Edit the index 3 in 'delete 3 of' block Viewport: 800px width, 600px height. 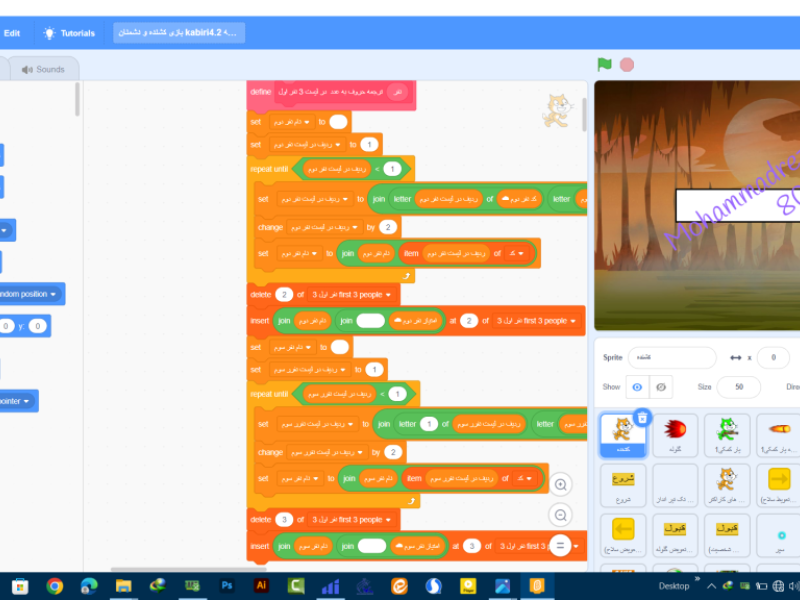284,520
